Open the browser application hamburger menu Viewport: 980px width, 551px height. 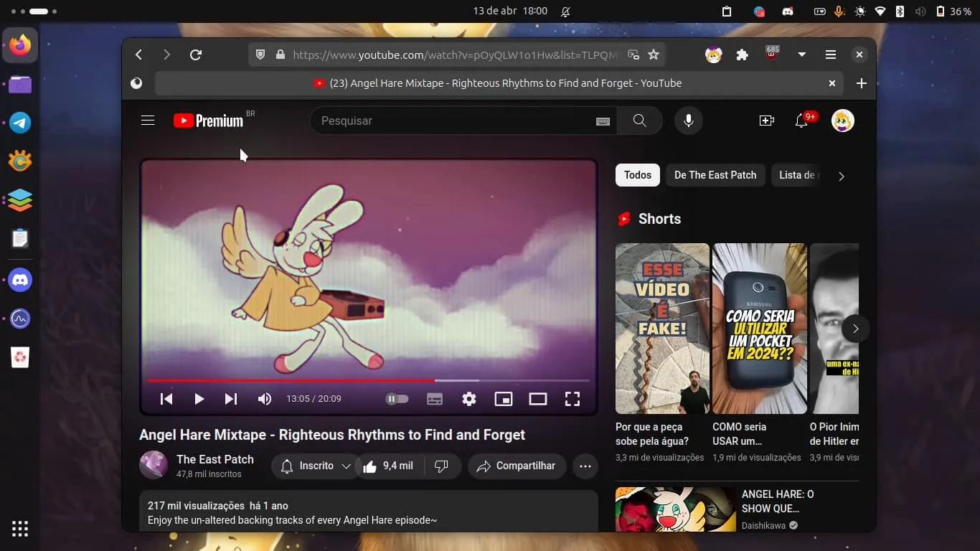831,55
